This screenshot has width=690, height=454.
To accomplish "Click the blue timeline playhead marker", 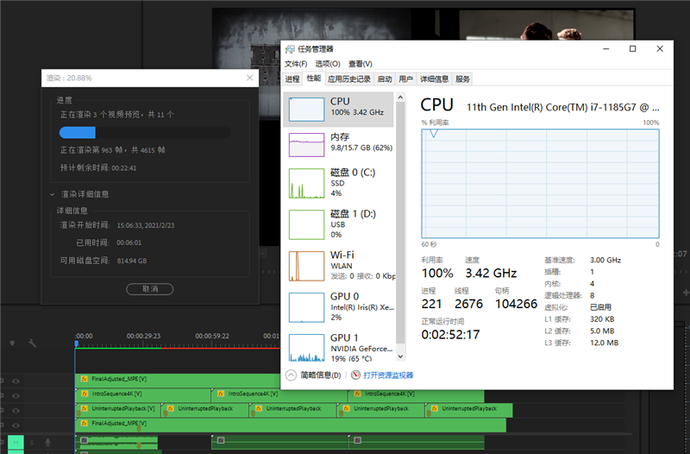I will point(77,344).
